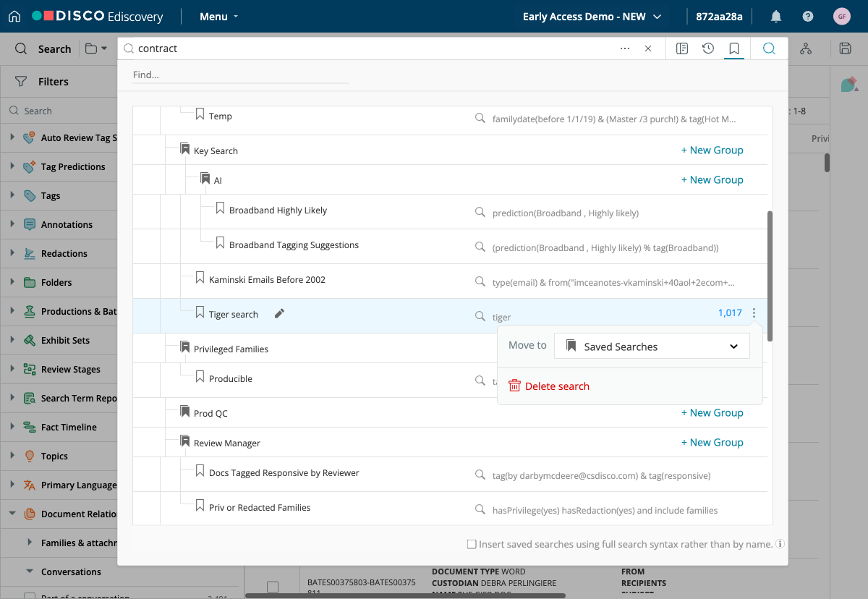Open the folder dropdown beside Search
Screen dimensions: 868x599
pos(95,48)
